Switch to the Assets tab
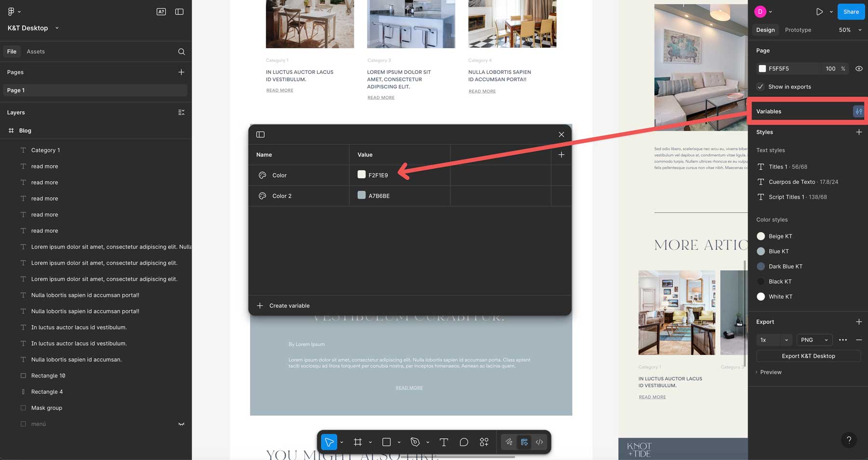The image size is (868, 460). (x=36, y=51)
